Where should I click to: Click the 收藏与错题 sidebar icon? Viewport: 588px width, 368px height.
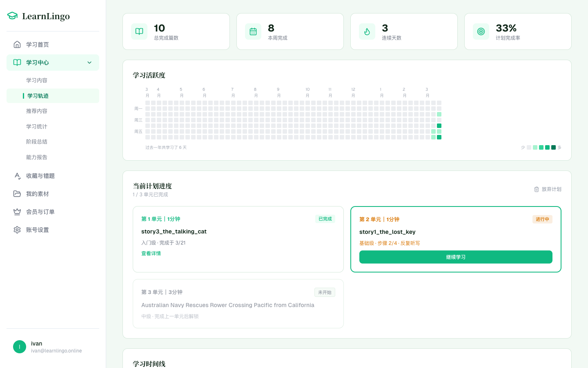17,176
